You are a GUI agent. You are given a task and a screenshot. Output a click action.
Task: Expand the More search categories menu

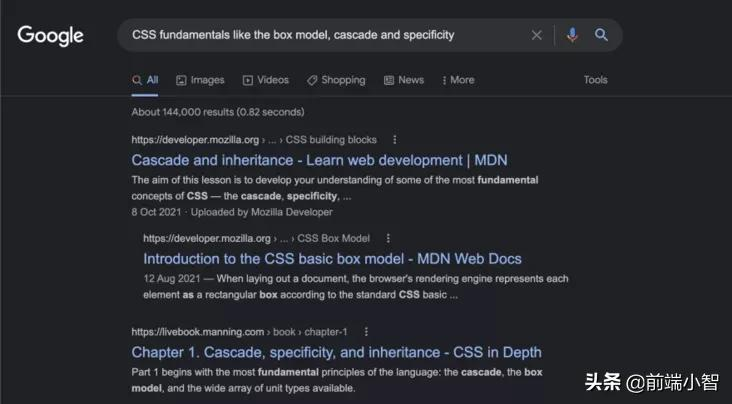(458, 80)
